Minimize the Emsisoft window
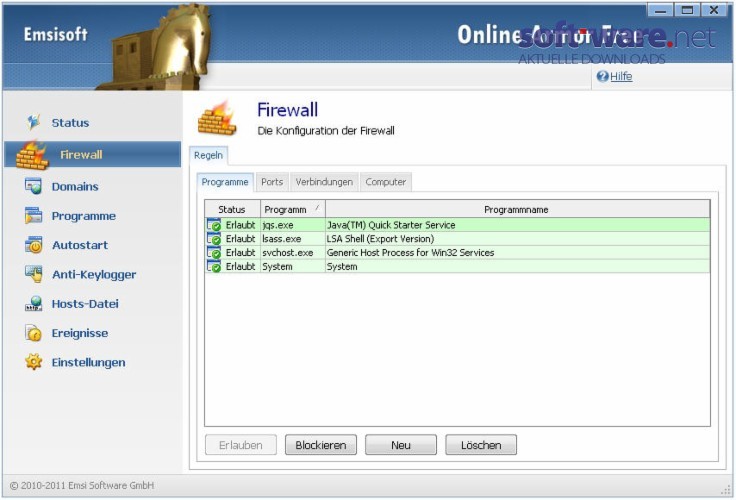This screenshot has width=736, height=500. click(660, 9)
